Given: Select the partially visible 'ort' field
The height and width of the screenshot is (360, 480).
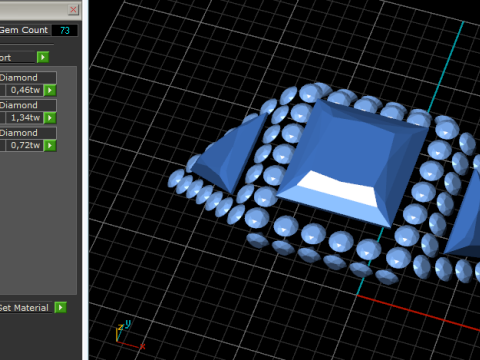Looking at the screenshot, I should click(x=17, y=57).
